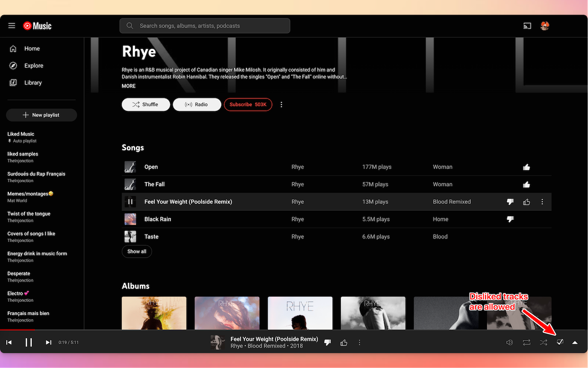Expand the artist bio with MORE
Screen dimensions: 588x368
[x=128, y=86]
